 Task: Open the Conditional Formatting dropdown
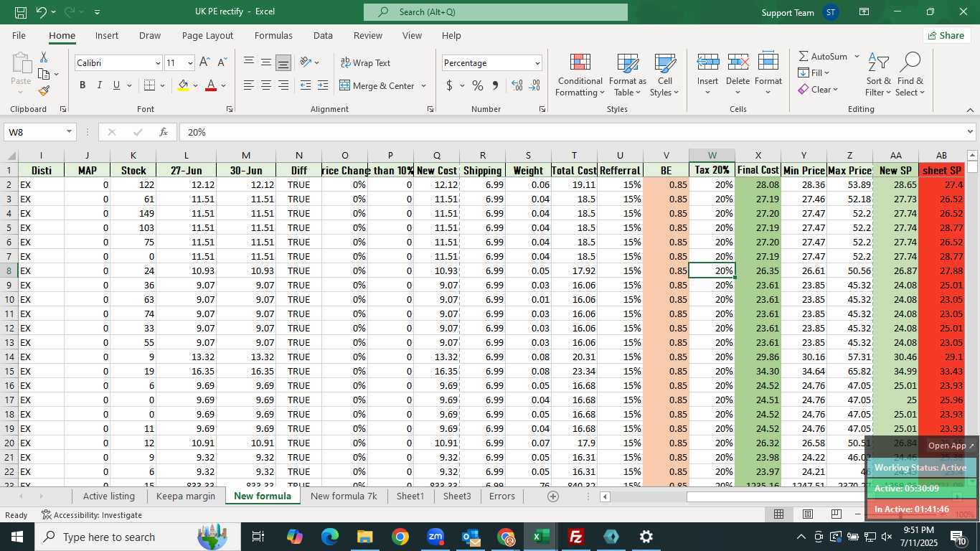point(580,74)
